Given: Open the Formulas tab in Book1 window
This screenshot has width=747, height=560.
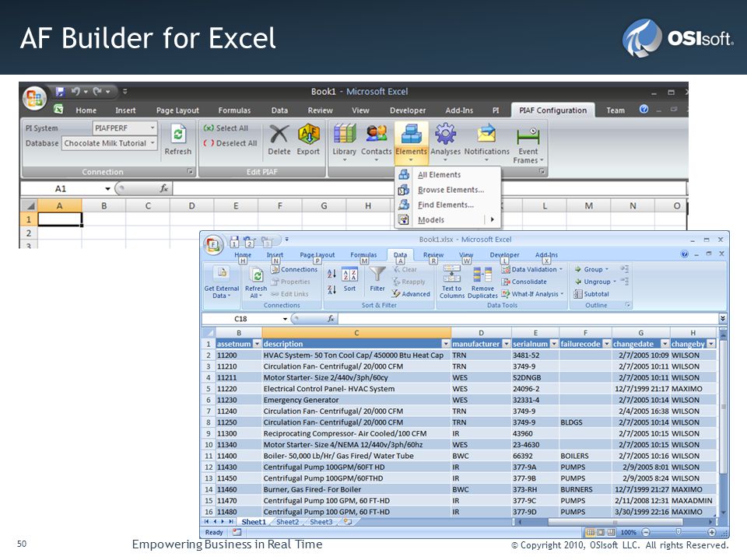Looking at the screenshot, I should coord(234,110).
